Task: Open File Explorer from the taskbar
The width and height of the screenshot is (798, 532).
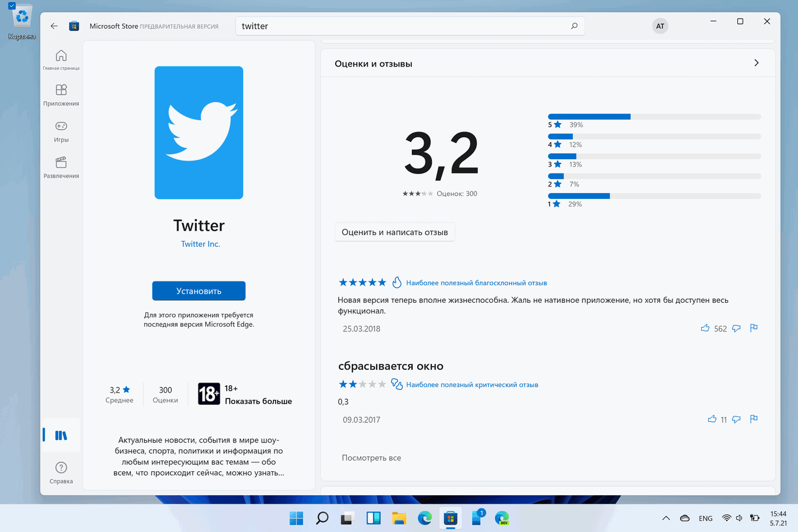Action: point(399,518)
